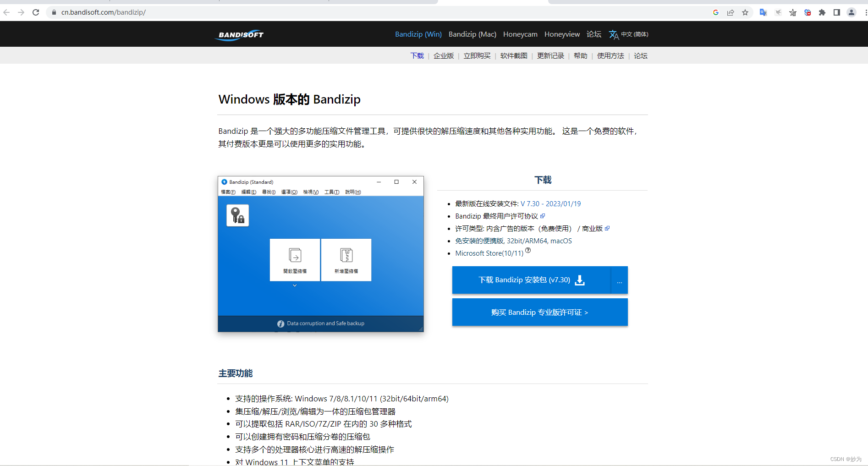
Task: Click the share page icon
Action: coord(731,12)
